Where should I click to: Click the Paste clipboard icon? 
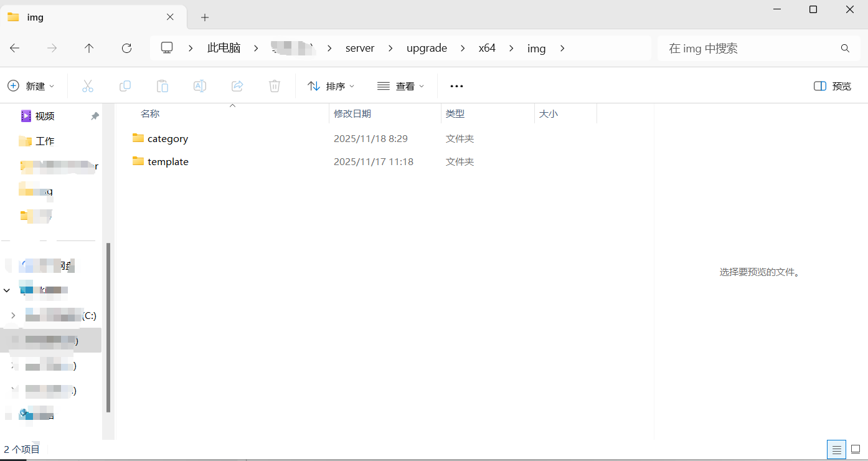tap(163, 86)
